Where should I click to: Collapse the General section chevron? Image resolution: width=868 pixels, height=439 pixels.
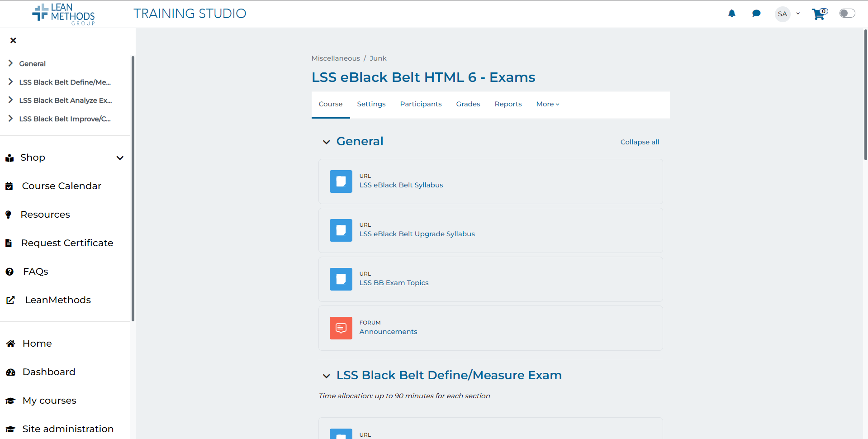(x=326, y=142)
